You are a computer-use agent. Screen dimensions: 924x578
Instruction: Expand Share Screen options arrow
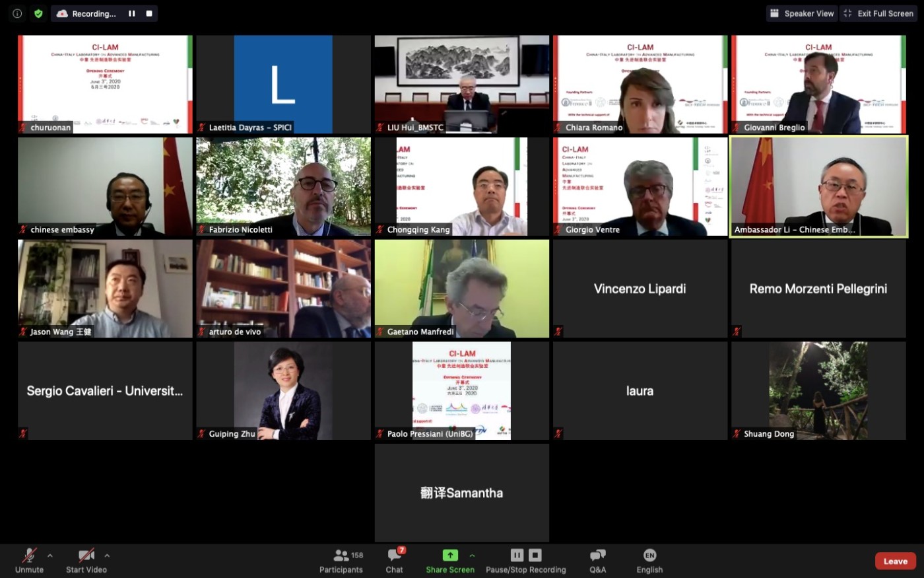click(x=472, y=556)
